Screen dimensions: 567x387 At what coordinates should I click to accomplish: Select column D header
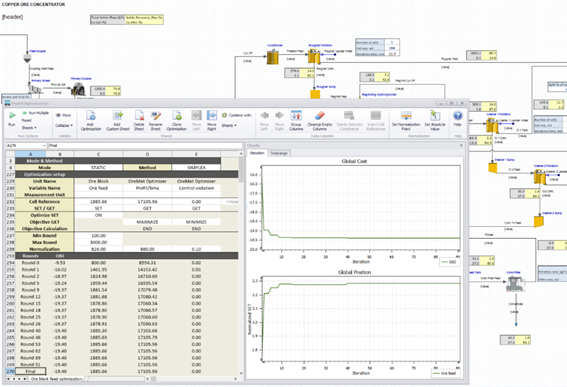148,154
